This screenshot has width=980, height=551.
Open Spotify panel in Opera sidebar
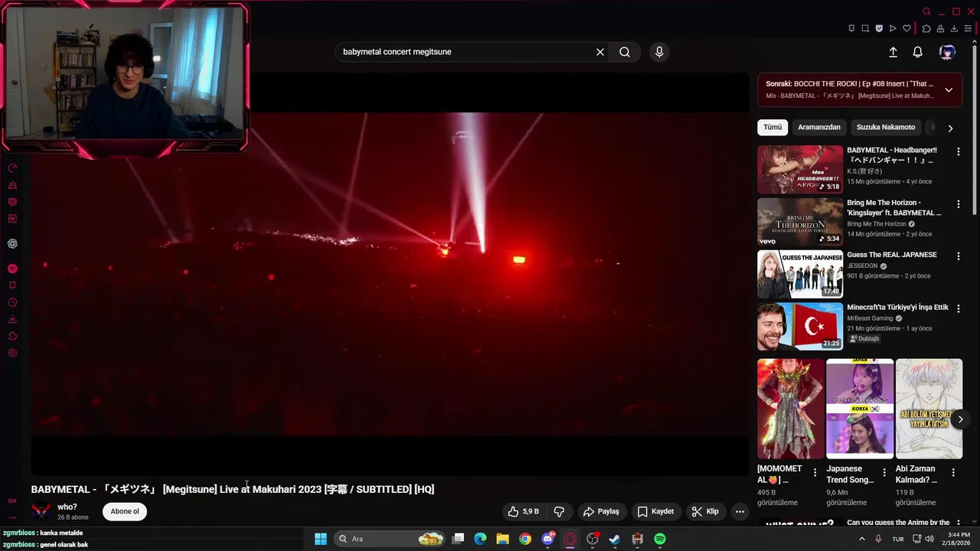click(x=12, y=269)
